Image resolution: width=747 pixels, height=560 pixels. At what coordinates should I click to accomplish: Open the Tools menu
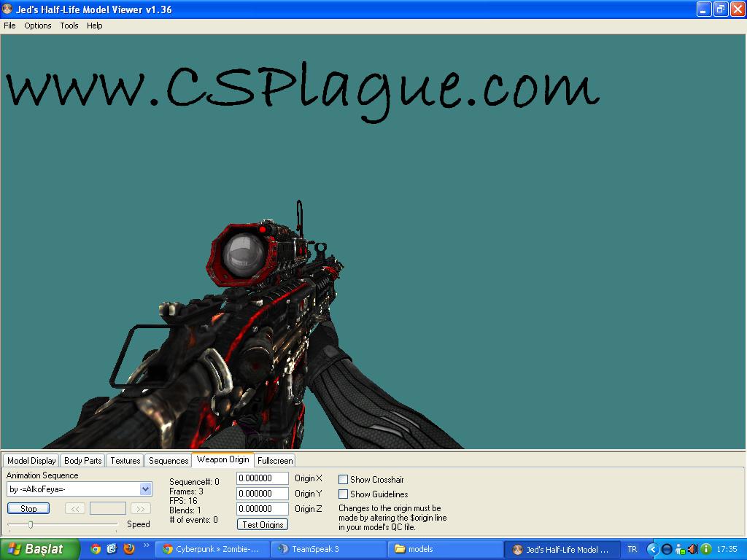[x=69, y=26]
